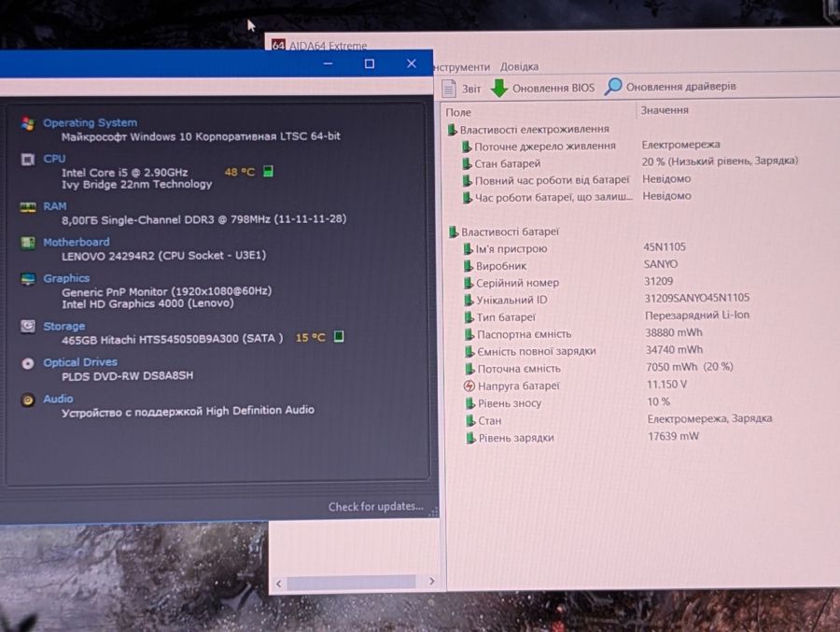Viewport: 840px width, 632px height.
Task: Click the battery icon beside Властивості батареї
Action: pyautogui.click(x=454, y=232)
